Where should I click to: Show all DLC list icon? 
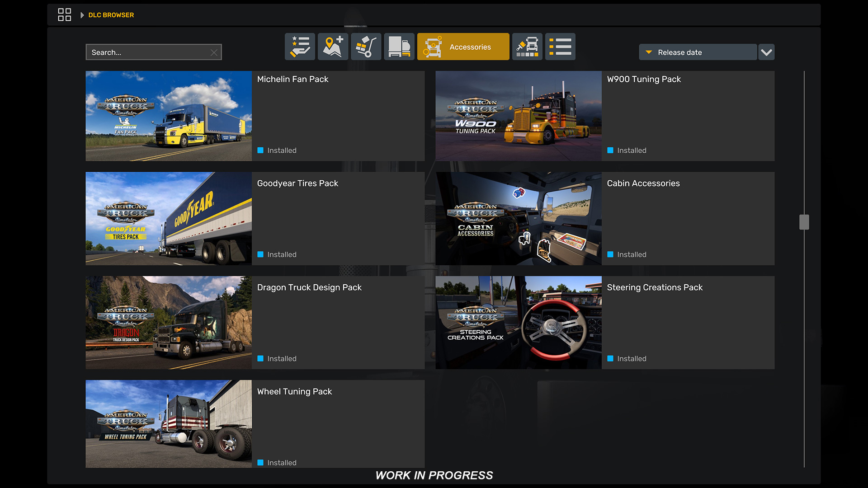coord(560,47)
